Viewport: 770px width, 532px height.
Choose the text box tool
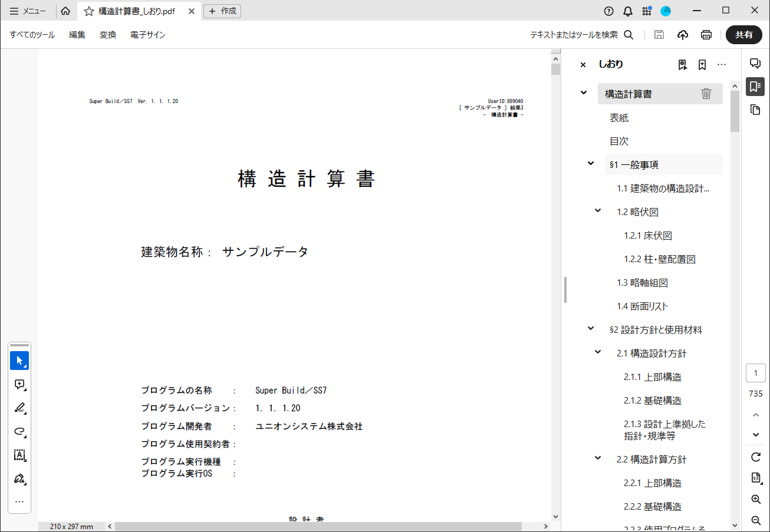click(19, 455)
